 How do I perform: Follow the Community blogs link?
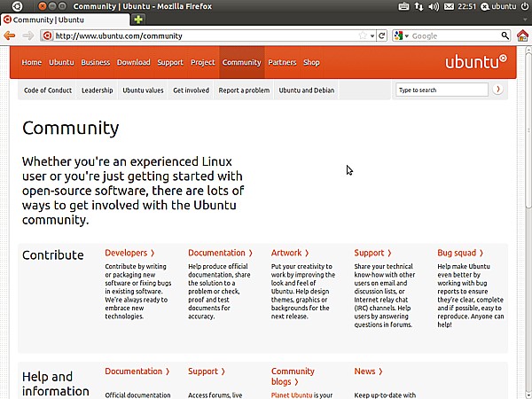[293, 376]
